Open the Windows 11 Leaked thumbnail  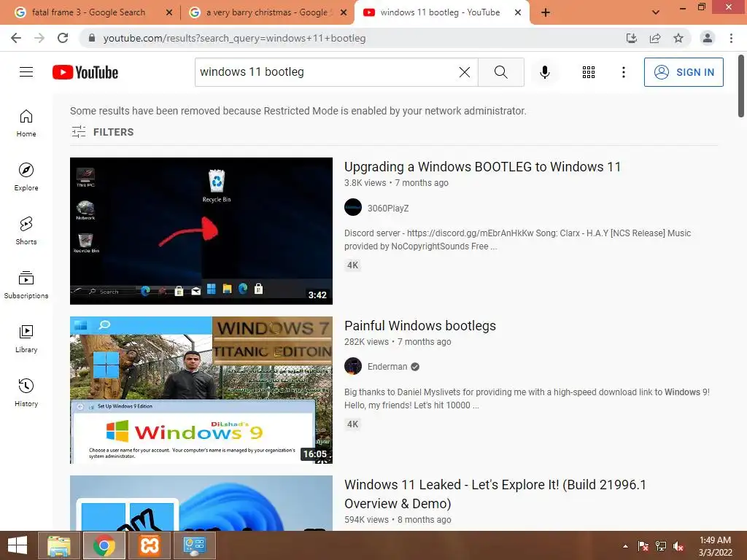click(x=201, y=503)
